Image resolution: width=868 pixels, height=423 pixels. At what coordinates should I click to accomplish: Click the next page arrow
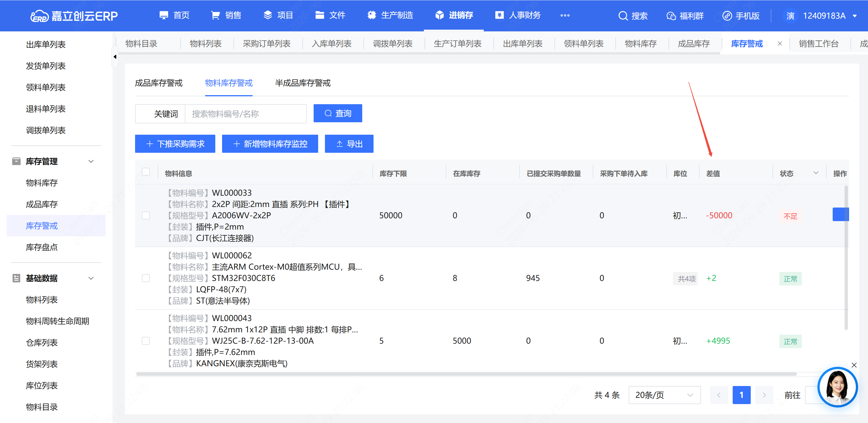(x=764, y=395)
